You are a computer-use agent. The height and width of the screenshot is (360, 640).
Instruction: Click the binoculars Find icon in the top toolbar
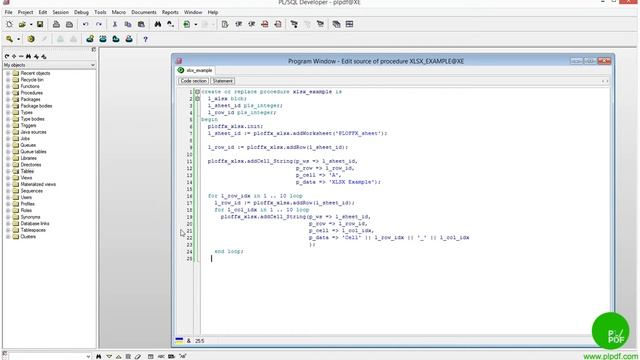coord(158,24)
